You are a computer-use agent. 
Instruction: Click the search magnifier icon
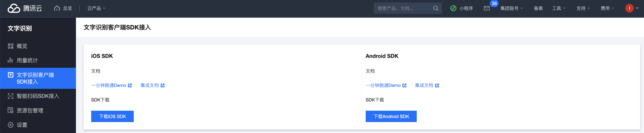point(436,8)
